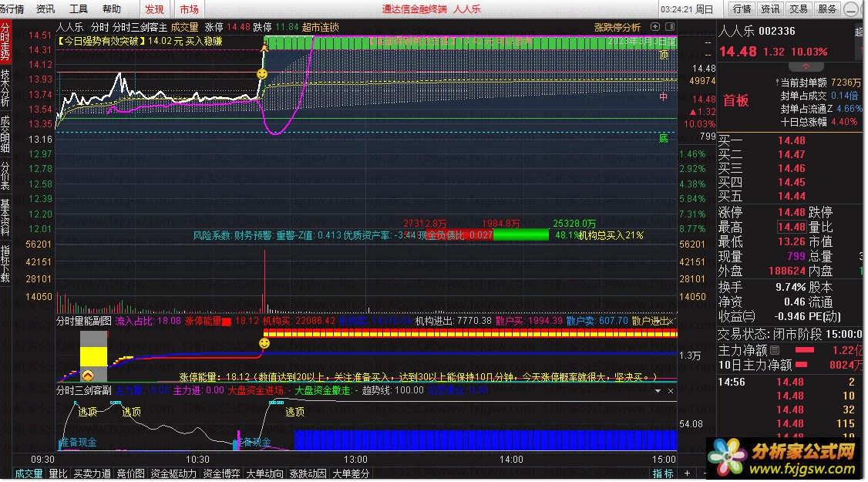This screenshot has height=482, width=868.
Task: Click the 10:30 time axis label
Action: pos(197,460)
